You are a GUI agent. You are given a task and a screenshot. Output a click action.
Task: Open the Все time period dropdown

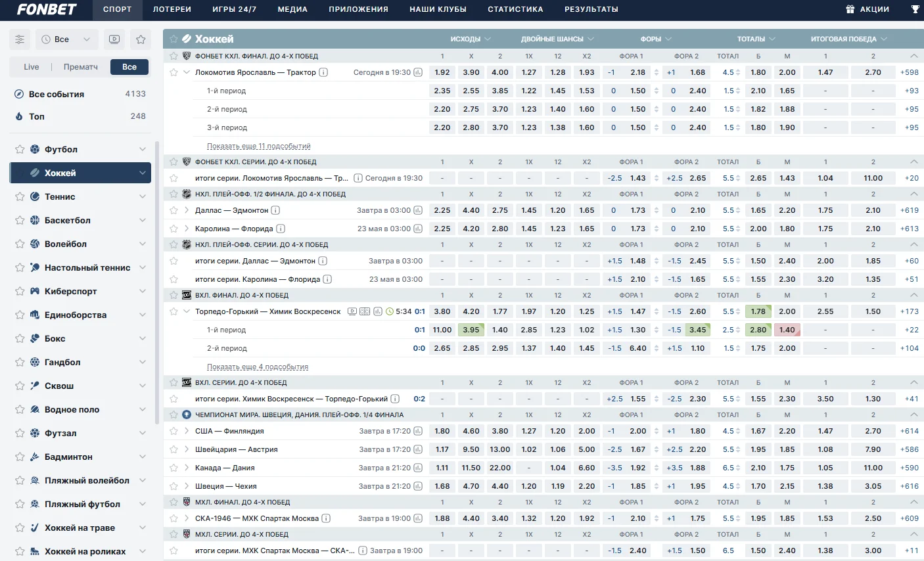(67, 39)
